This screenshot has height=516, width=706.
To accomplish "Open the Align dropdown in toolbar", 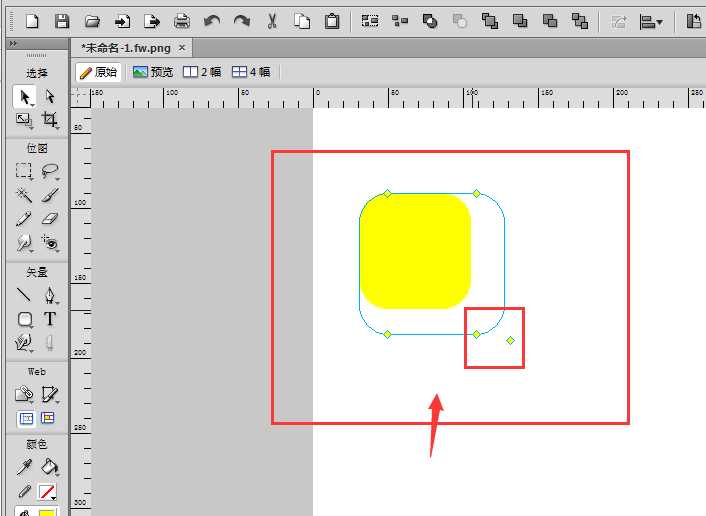I will click(x=652, y=20).
